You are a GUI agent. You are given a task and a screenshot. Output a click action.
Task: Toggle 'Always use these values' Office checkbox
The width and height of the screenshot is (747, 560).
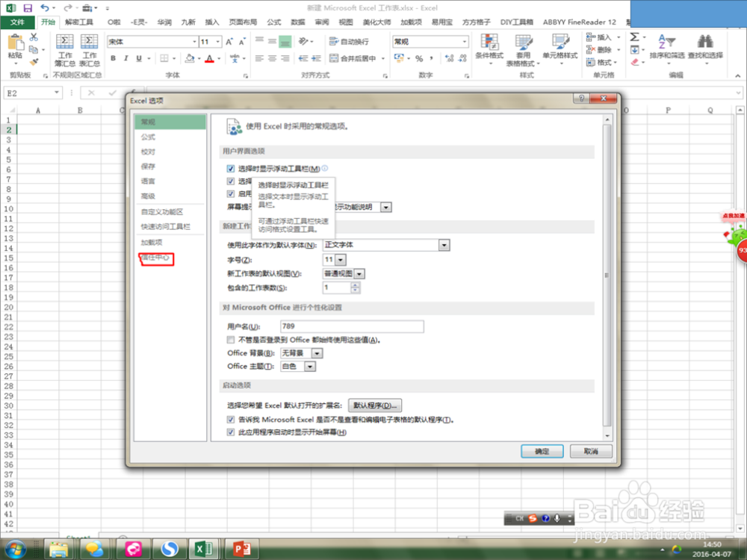(231, 340)
